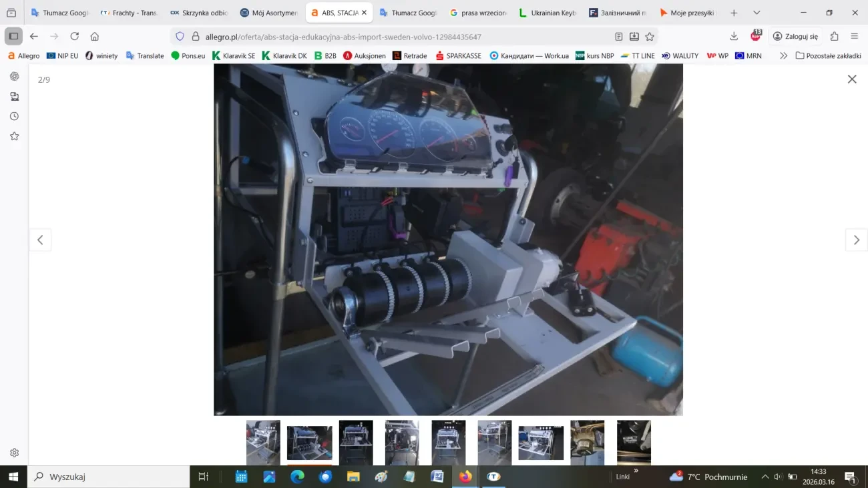Show the next gallery photo
Viewport: 868px width, 488px height.
(x=856, y=240)
